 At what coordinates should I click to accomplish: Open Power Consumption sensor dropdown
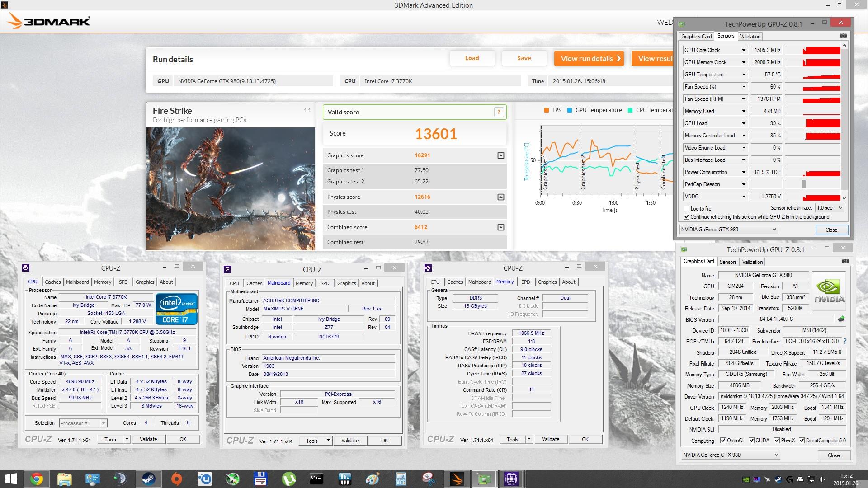point(744,172)
